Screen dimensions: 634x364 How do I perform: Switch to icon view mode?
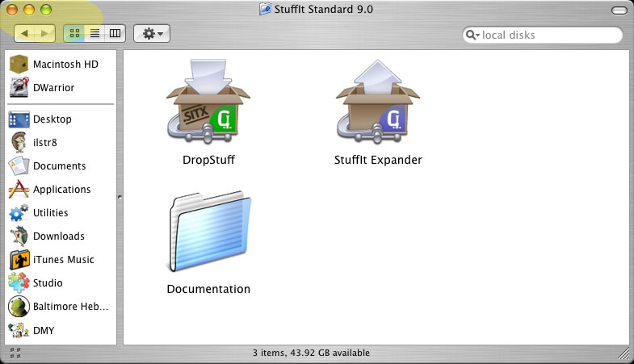pos(74,34)
